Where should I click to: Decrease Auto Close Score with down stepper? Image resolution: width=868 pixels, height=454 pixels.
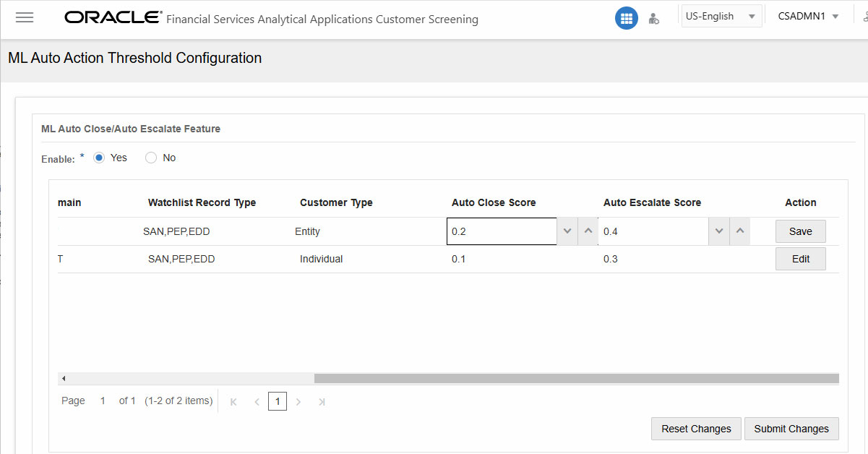(x=567, y=231)
